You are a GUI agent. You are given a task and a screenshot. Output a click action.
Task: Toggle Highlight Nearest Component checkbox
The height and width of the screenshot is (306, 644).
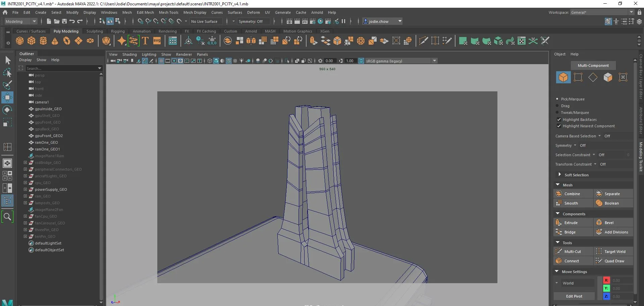(x=559, y=126)
